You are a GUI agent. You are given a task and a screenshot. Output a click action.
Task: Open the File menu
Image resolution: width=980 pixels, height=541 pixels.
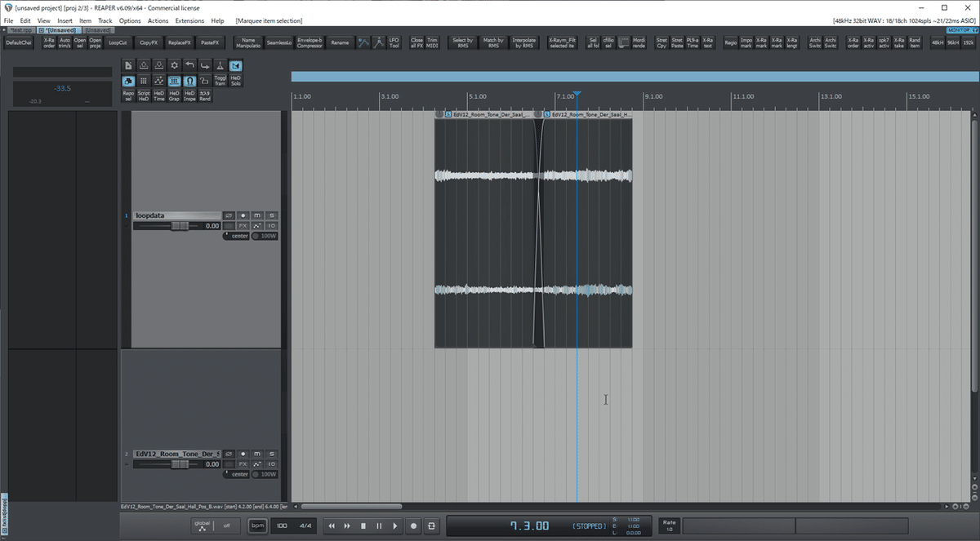[8, 20]
